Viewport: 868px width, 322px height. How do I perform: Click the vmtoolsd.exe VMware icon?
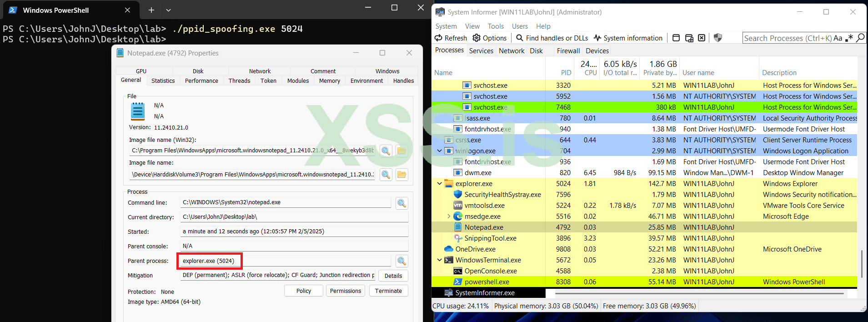tap(458, 205)
